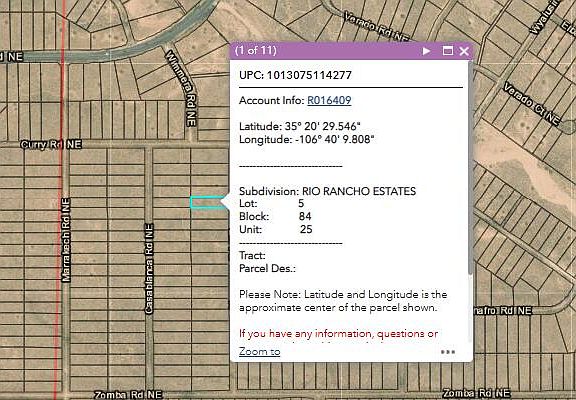Click the UPC: 1013075114277 text

pos(295,75)
